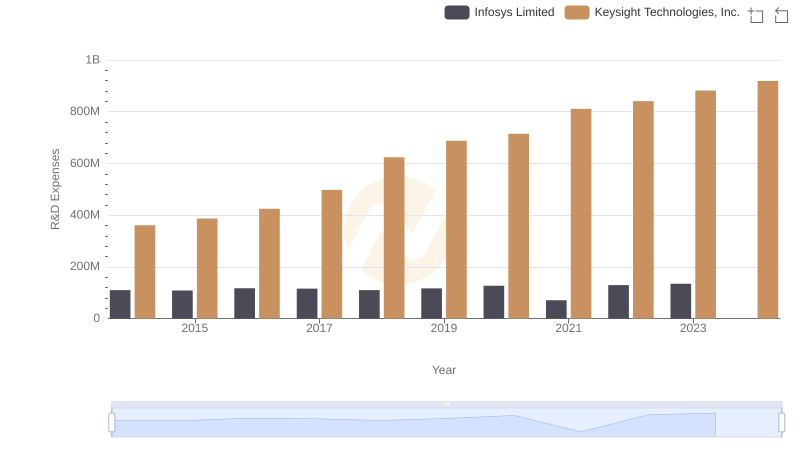The height and width of the screenshot is (461, 800).
Task: Click the 2015 x-axis label
Action: click(194, 328)
